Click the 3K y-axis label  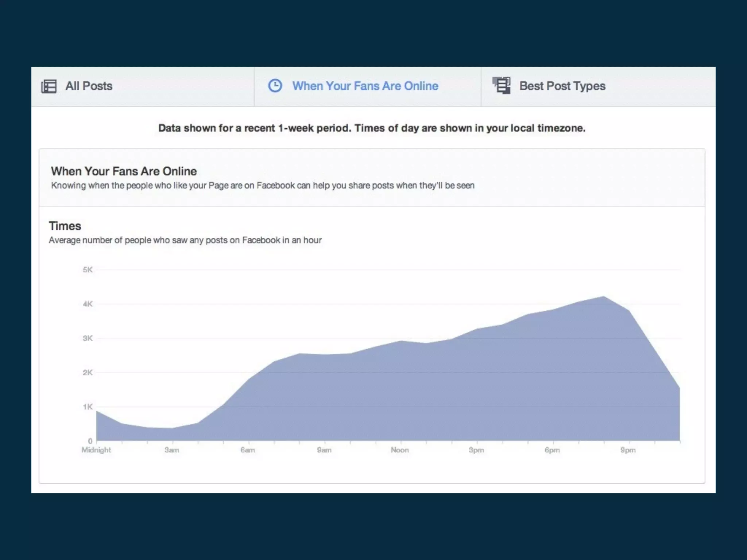click(x=88, y=338)
